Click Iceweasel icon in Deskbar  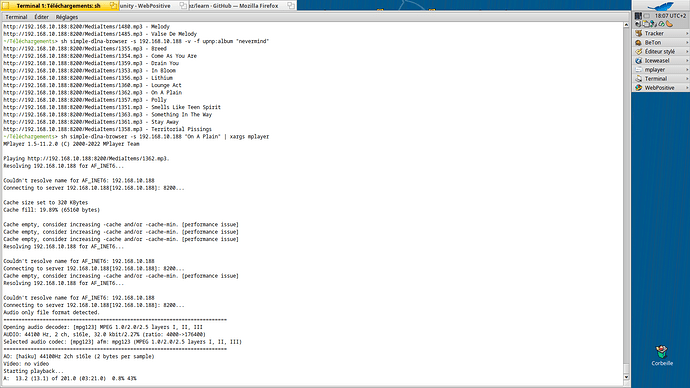point(639,61)
